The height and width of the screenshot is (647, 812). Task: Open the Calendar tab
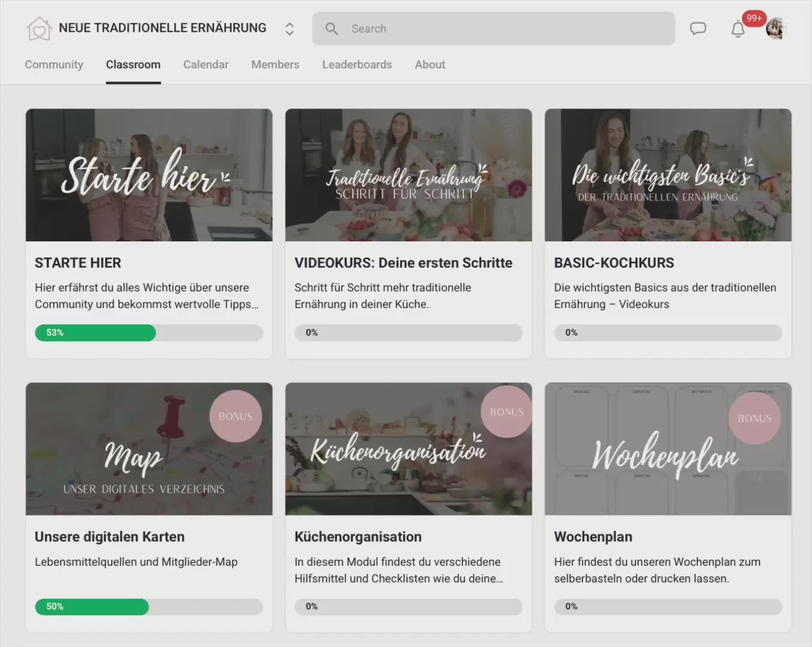pyautogui.click(x=206, y=64)
